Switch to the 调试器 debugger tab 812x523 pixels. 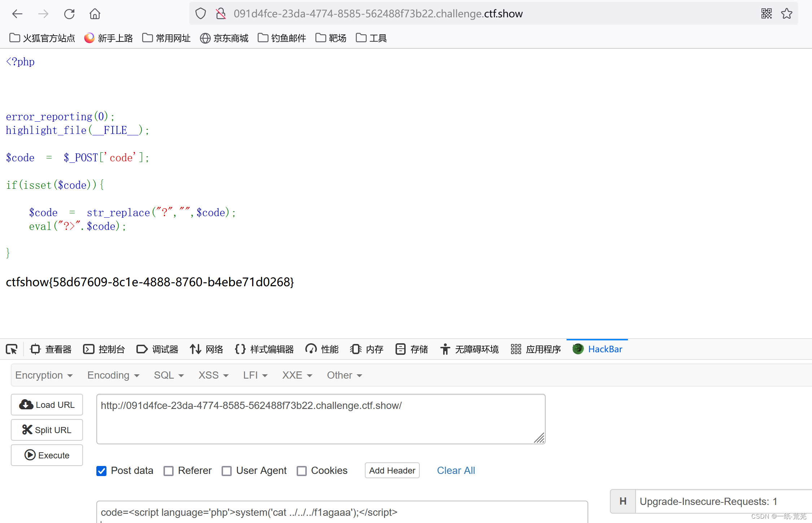point(157,349)
